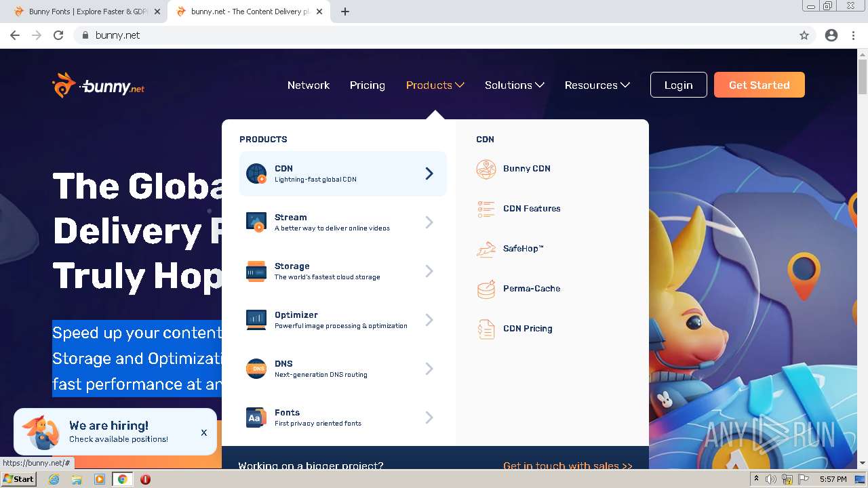Open Chrome's three-dot menu
This screenshot has width=868, height=488.
point(854,35)
